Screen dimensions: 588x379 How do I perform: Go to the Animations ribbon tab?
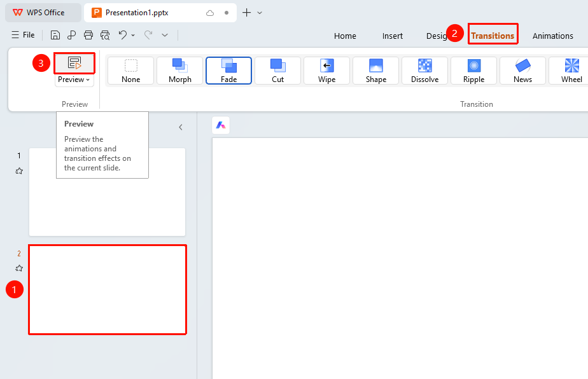(x=553, y=36)
